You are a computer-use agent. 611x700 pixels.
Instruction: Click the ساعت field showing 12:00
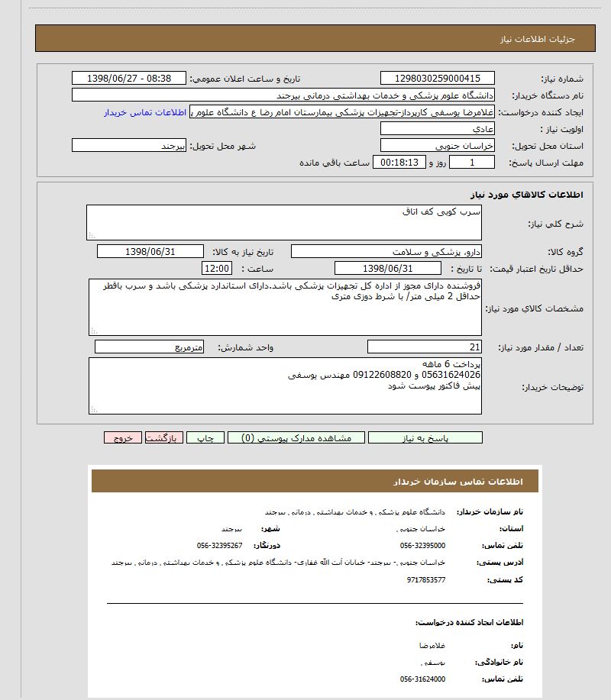point(216,268)
